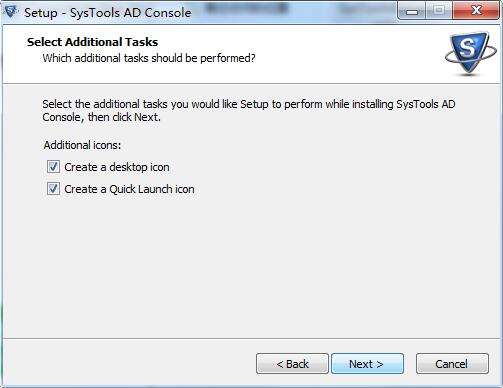The image size is (503, 388).
Task: Click the 'Create a Quick Launch icon' label text
Action: tap(129, 189)
